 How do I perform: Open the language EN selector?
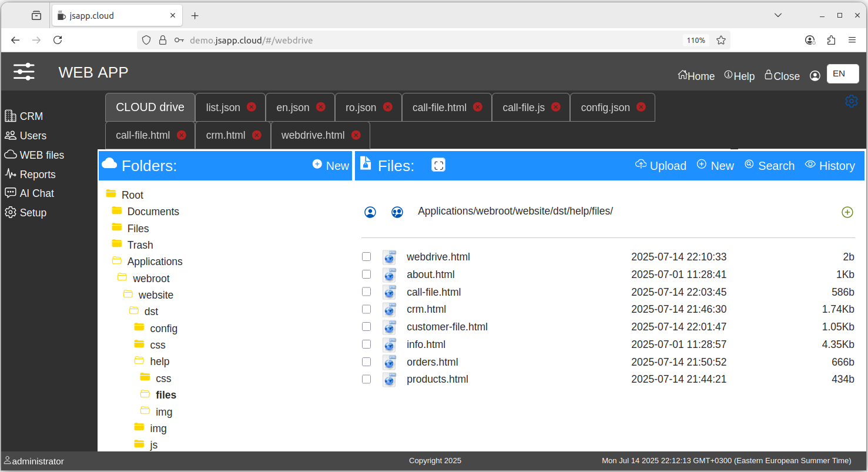point(842,73)
